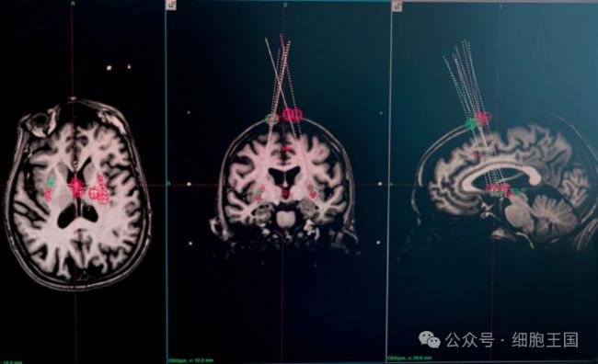
Task: Click the orientation marker atop the coronal pane
Action: coord(284,5)
